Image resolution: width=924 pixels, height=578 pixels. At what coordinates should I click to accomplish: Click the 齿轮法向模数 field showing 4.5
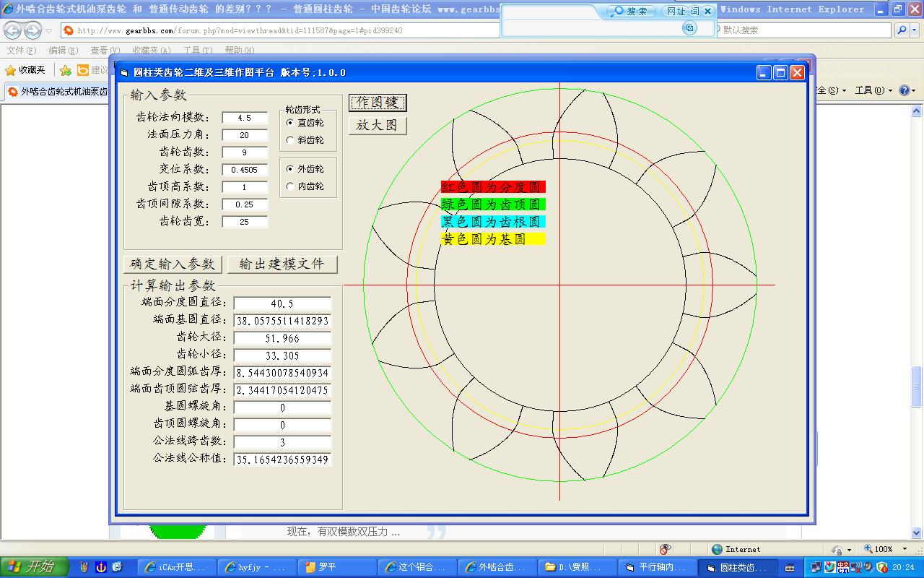[x=245, y=118]
